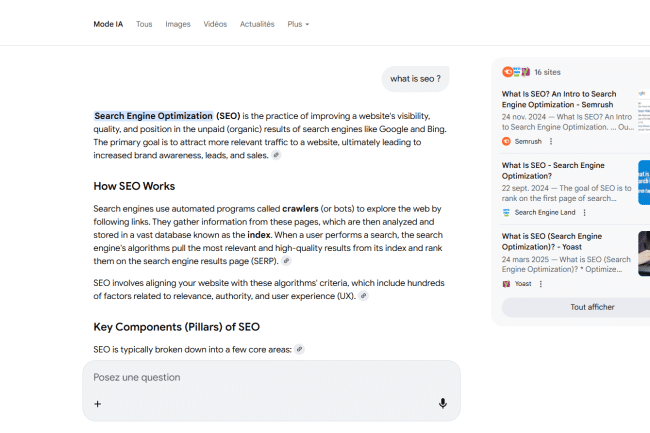Viewport: 650px width, 433px height.
Task: Open source link icon after '(SERP).'
Action: click(x=286, y=261)
